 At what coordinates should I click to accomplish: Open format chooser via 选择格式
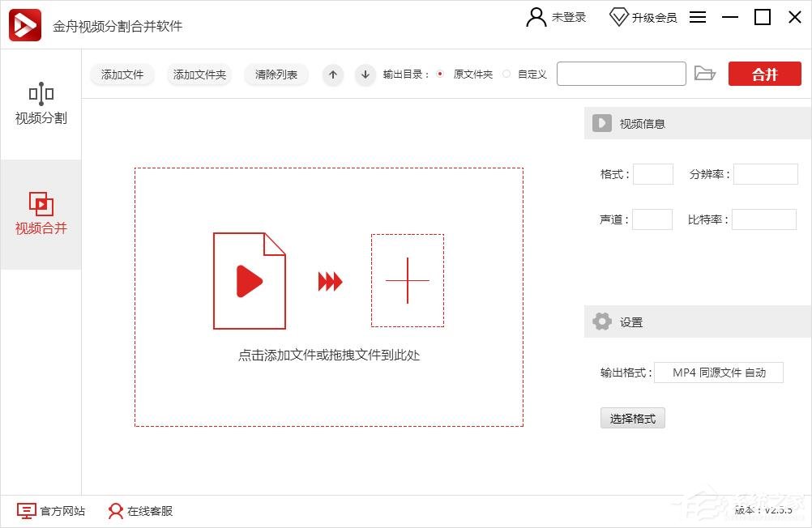tap(632, 419)
